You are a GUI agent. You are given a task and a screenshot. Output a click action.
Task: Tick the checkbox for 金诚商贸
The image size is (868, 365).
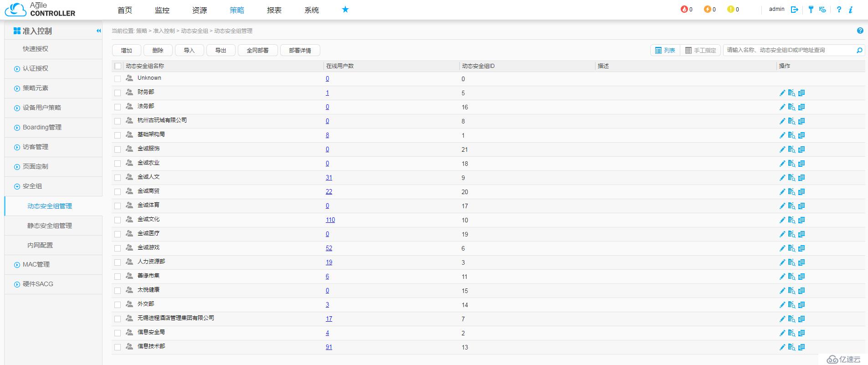pyautogui.click(x=118, y=192)
